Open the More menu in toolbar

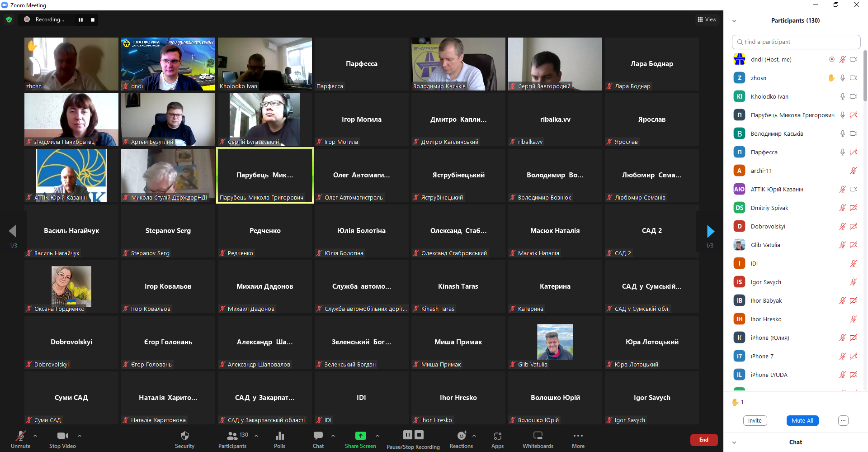[x=578, y=436]
